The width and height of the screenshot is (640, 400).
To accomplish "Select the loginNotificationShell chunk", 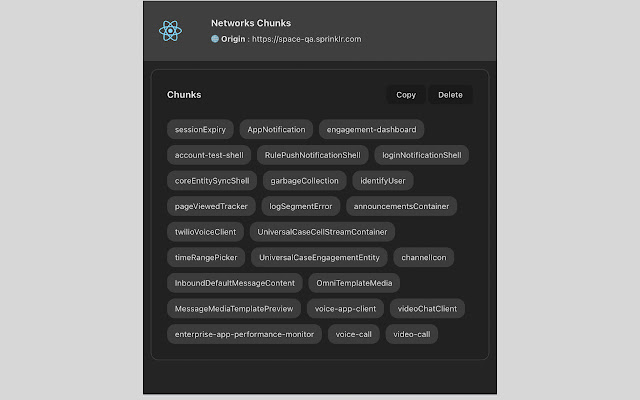I will [x=421, y=155].
